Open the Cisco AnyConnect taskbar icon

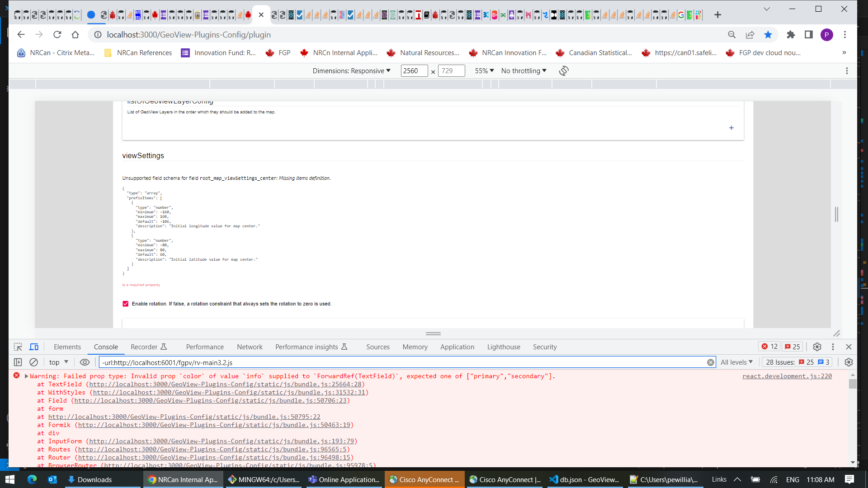(424, 479)
